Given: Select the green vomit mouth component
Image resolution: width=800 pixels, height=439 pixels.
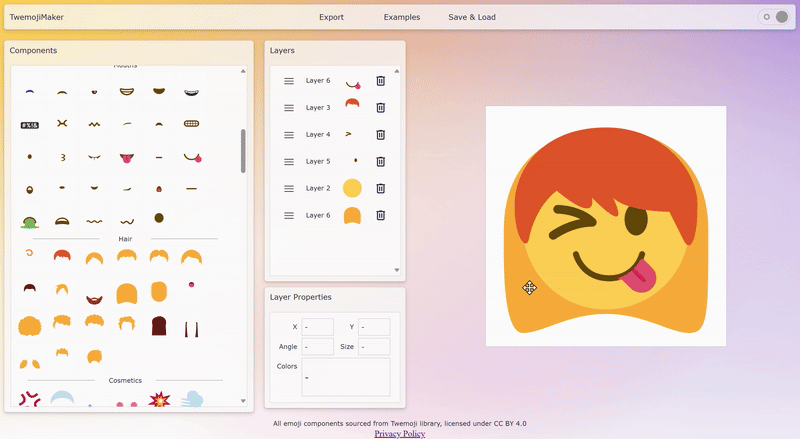Looking at the screenshot, I should click(29, 220).
